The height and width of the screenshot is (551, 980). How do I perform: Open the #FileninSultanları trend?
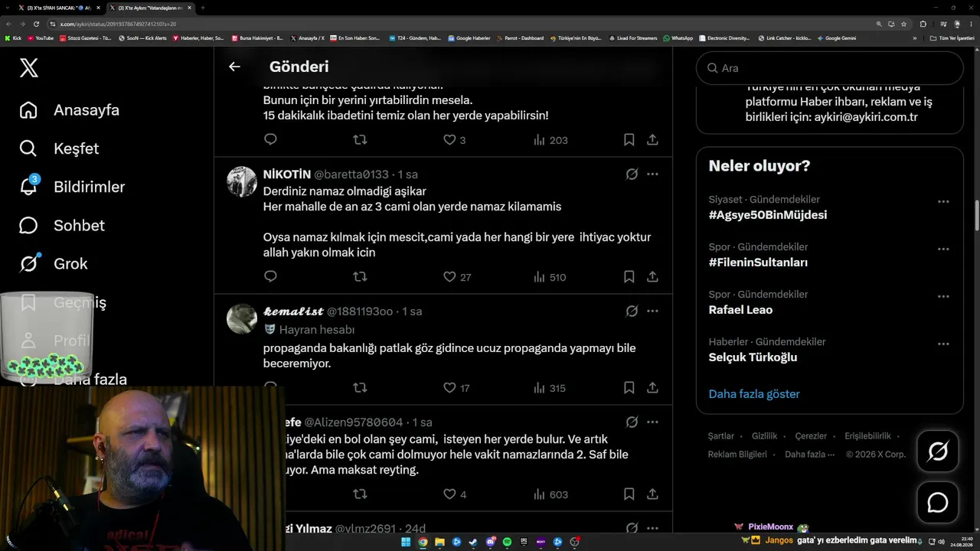[x=758, y=262]
